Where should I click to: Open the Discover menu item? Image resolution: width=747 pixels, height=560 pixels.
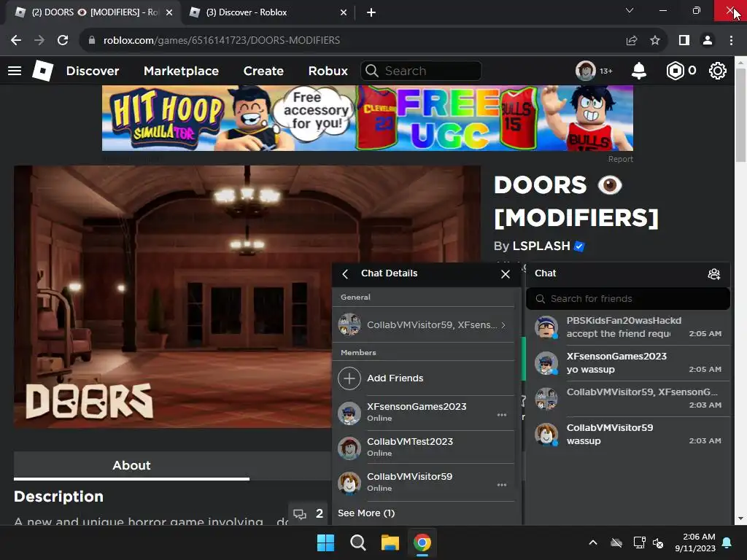pyautogui.click(x=93, y=71)
